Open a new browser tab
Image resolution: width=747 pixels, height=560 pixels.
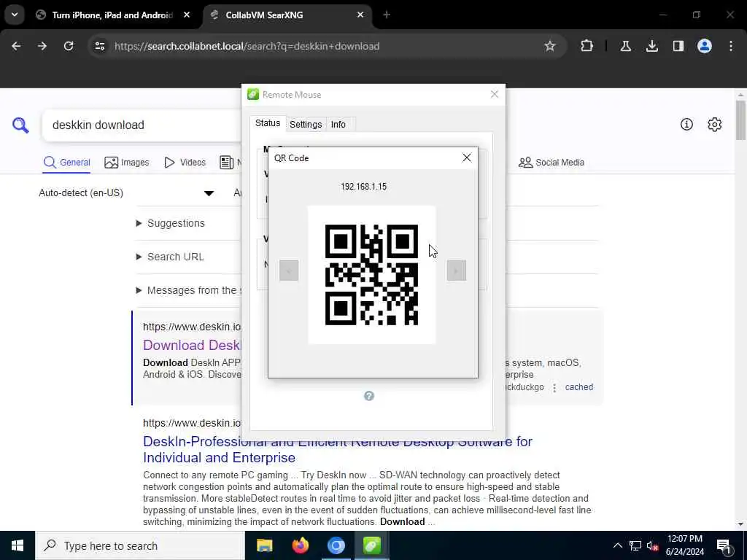tap(387, 15)
